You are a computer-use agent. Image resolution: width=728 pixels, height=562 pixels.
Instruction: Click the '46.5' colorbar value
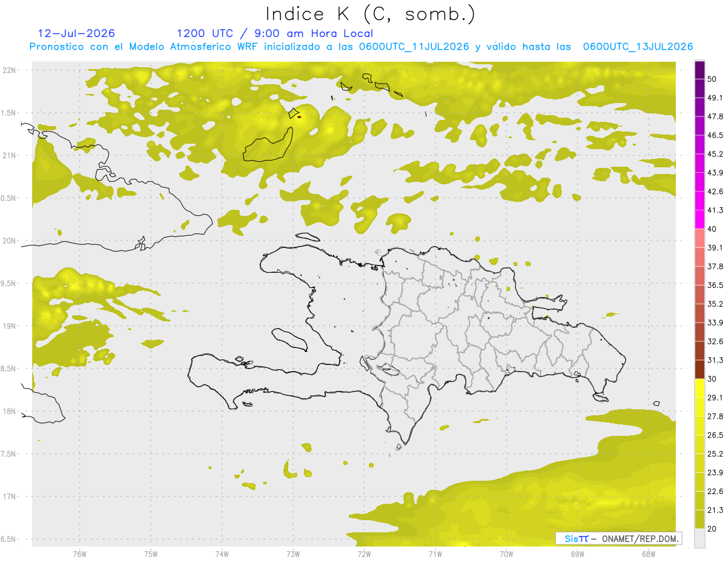coord(715,135)
